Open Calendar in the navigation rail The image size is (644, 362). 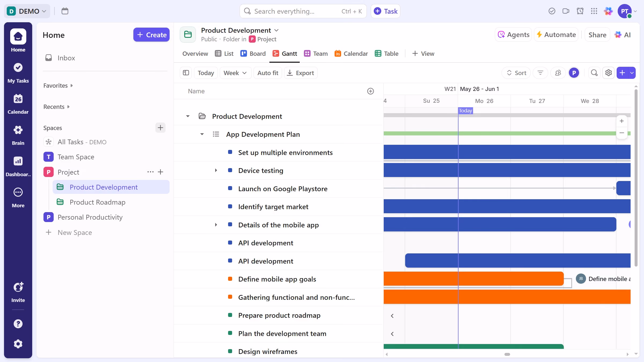coord(18,104)
